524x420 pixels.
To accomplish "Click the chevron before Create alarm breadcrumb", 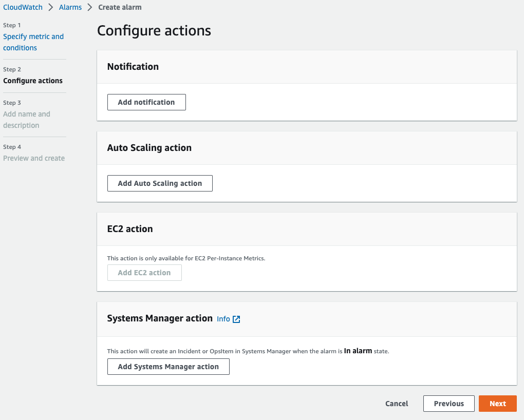I will [x=90, y=7].
